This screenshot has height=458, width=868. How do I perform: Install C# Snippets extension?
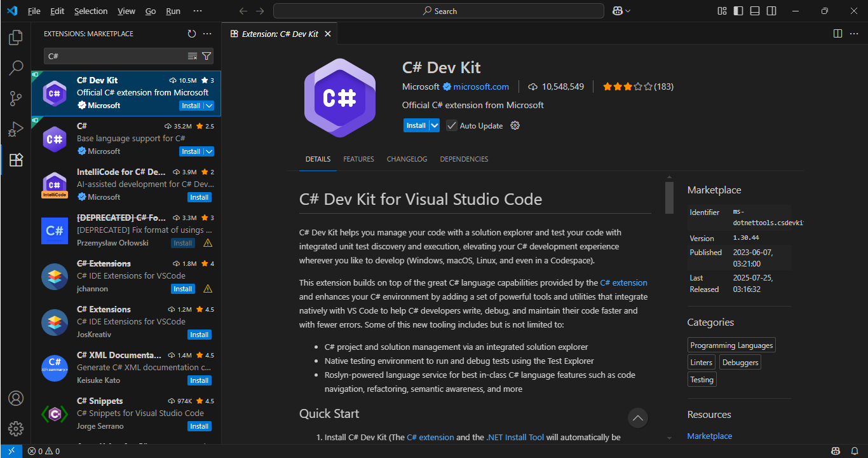[200, 426]
